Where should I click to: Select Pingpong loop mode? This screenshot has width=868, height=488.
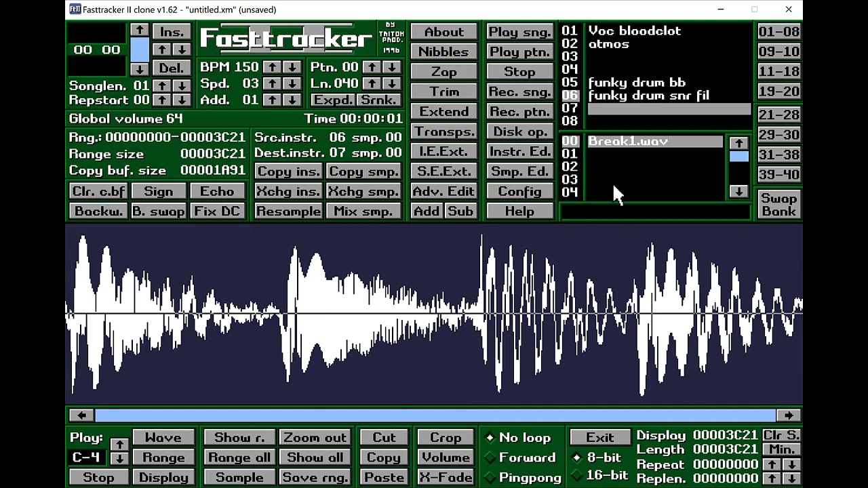coord(523,477)
